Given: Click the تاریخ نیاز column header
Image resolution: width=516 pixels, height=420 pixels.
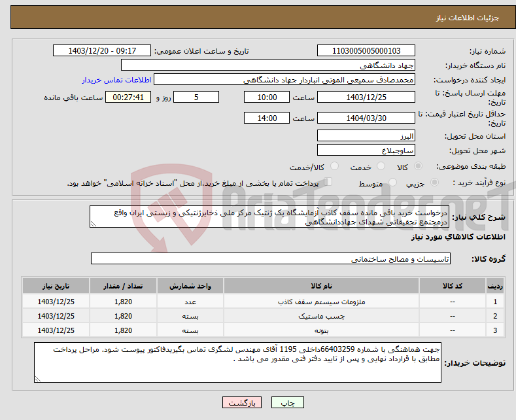Looking at the screenshot, I should (x=56, y=286).
